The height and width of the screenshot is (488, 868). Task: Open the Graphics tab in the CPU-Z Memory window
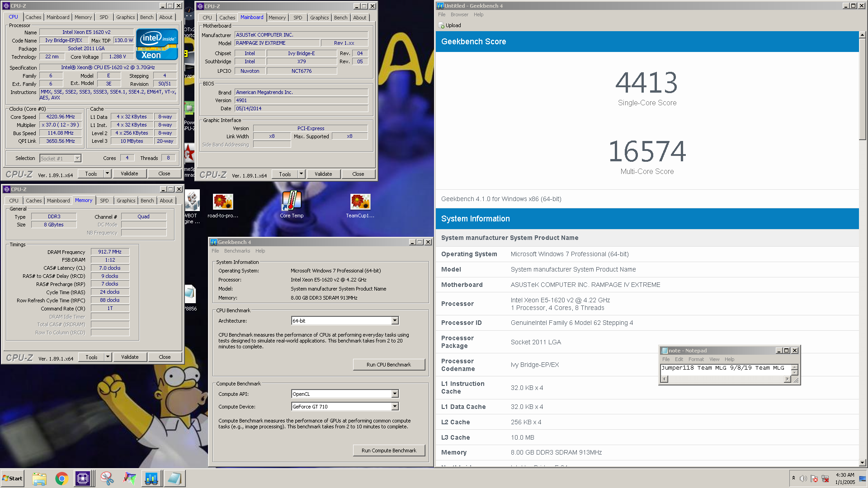click(x=126, y=201)
